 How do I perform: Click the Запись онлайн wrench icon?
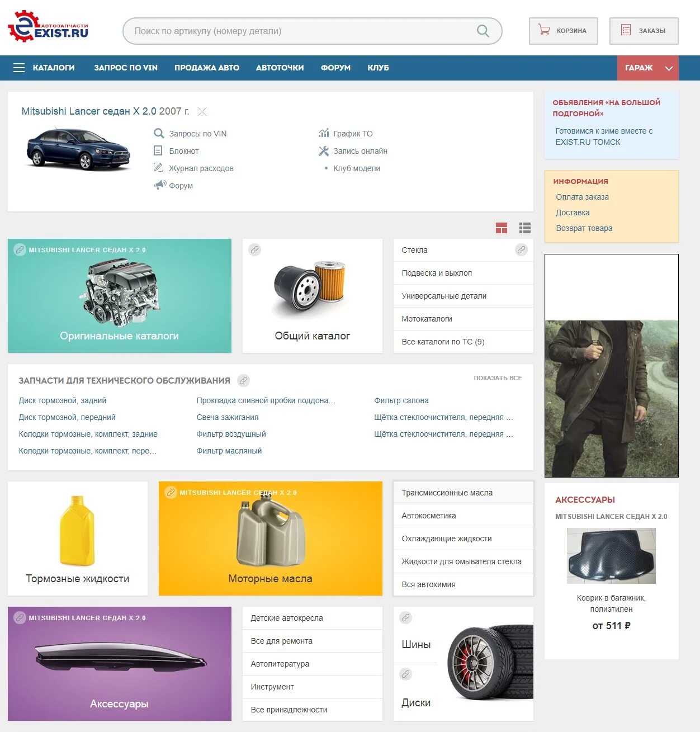tap(324, 150)
